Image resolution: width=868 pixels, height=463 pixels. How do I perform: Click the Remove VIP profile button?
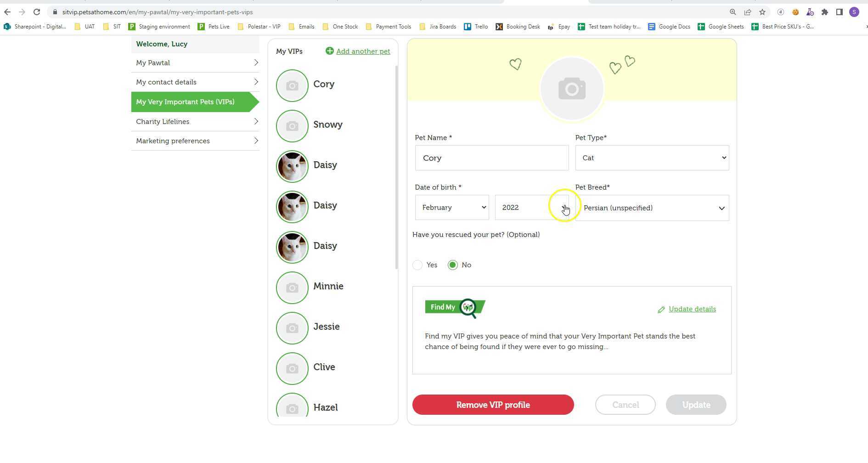492,405
